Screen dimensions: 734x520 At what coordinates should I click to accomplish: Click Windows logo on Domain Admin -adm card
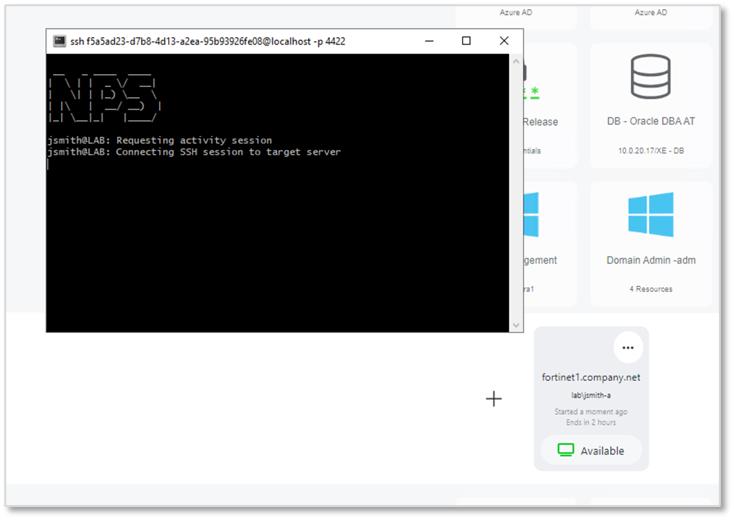(650, 215)
